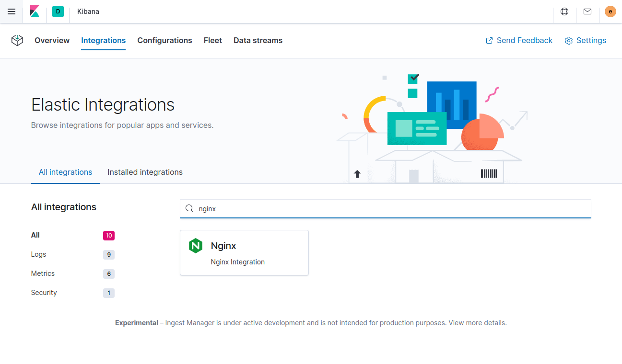The width and height of the screenshot is (622, 364).
Task: Open the Fleet section
Action: [x=212, y=40]
